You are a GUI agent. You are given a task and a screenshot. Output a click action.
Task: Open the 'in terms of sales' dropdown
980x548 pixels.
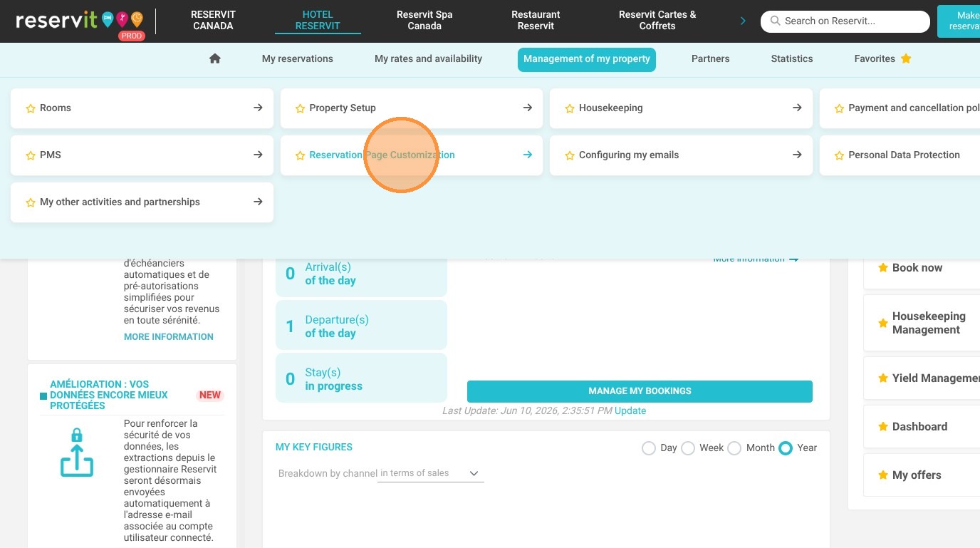pos(431,473)
